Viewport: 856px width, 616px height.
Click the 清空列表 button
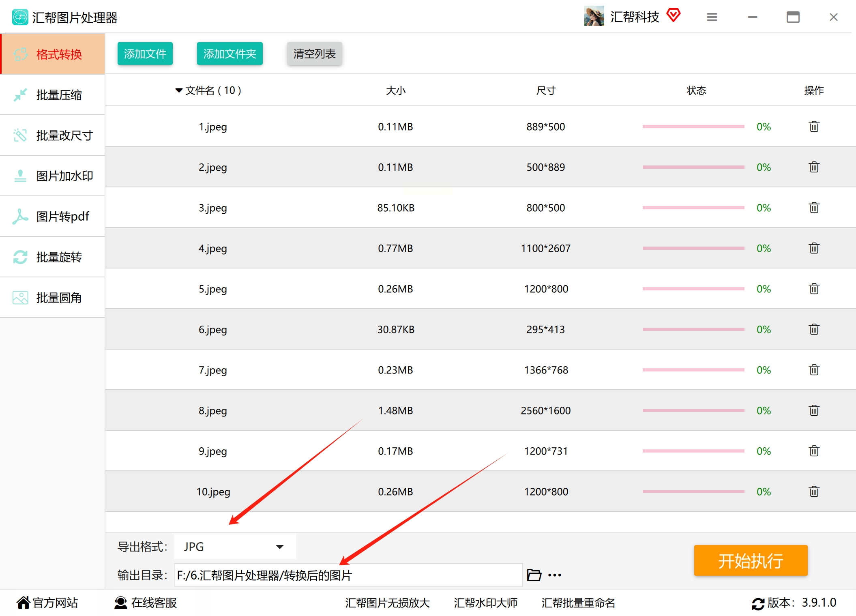[x=314, y=54]
